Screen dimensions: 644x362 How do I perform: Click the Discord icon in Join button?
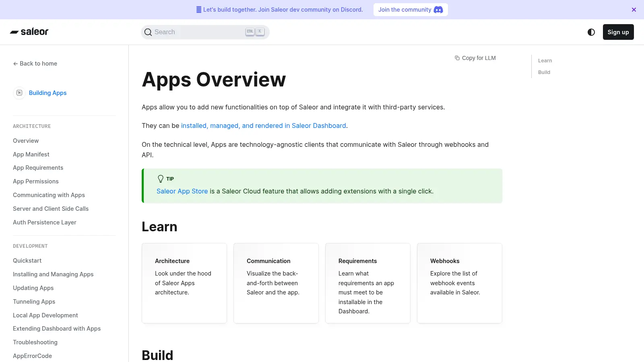click(x=438, y=10)
